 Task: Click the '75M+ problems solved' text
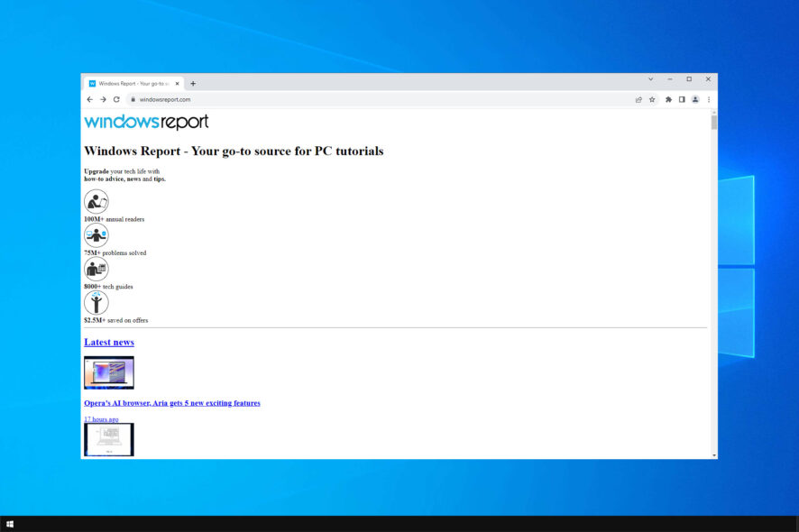[x=115, y=252]
